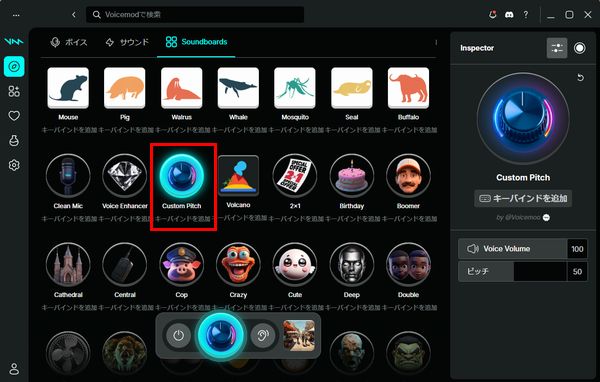Select the Whale sound tile
The width and height of the screenshot is (600, 382).
[x=238, y=88]
